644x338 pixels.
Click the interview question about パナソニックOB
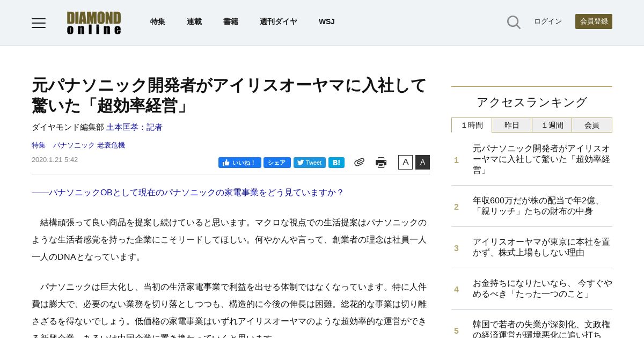(x=188, y=193)
